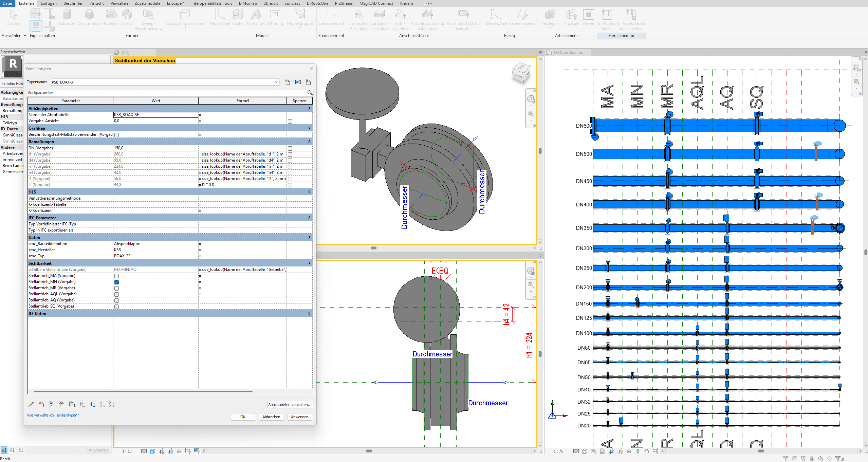Click the new parameter icon in dialog toolbar
Image resolution: width=868 pixels, height=462 pixels.
point(41,404)
